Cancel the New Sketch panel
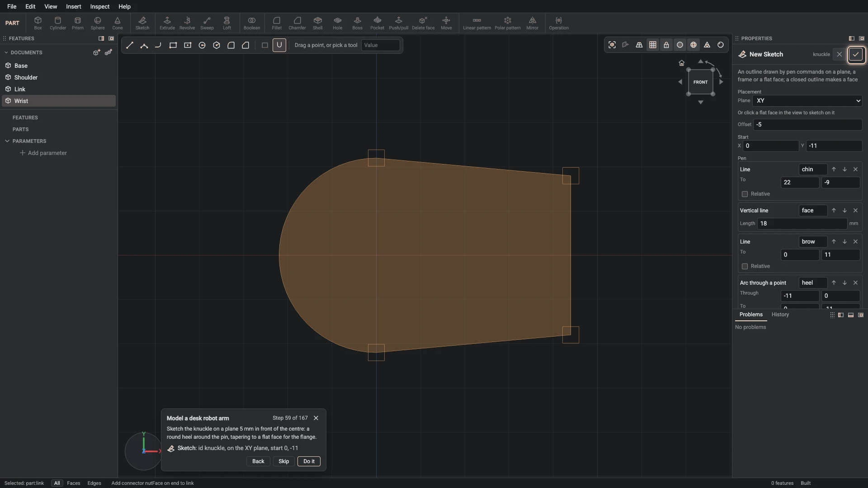 tap(840, 54)
